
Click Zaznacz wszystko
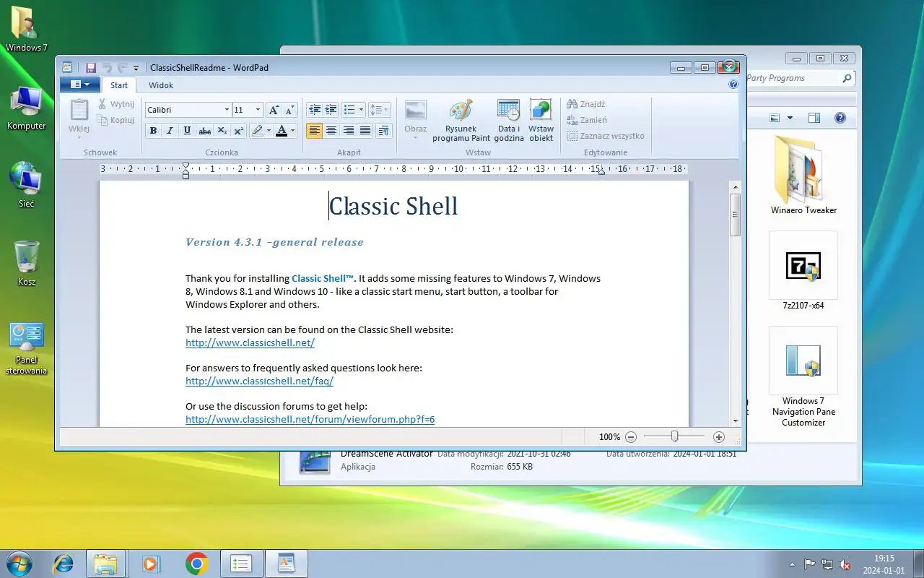click(x=606, y=136)
